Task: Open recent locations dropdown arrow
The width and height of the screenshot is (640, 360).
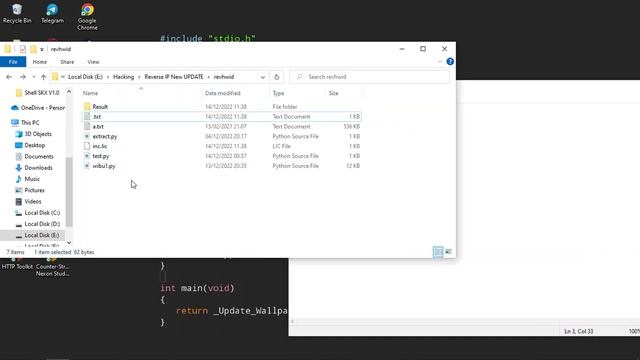Action: (33, 77)
